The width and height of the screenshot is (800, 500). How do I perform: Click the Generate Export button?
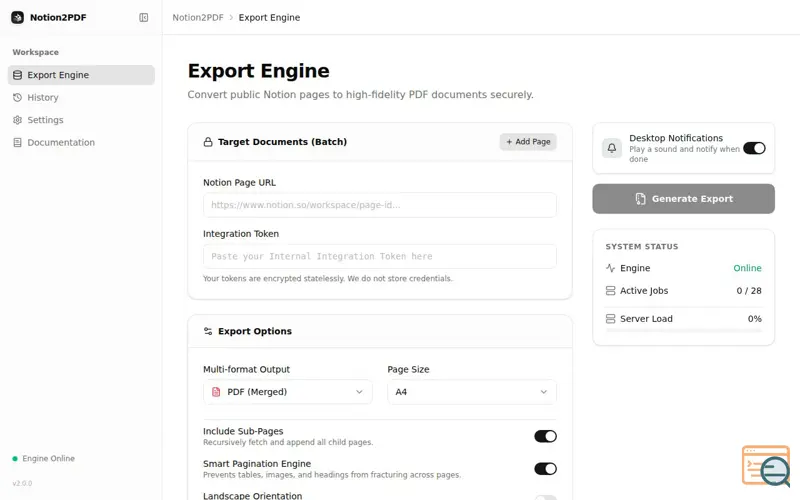684,199
